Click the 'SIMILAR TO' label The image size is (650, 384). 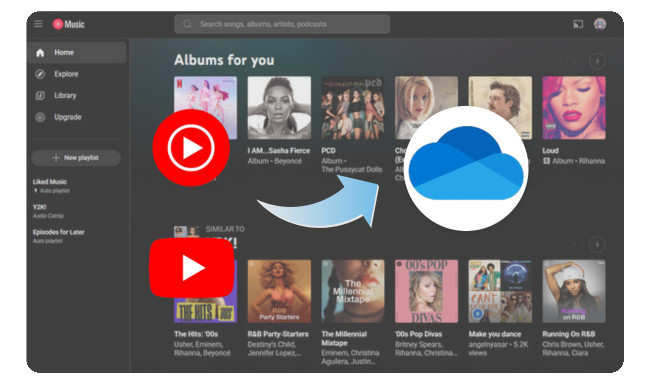point(225,229)
